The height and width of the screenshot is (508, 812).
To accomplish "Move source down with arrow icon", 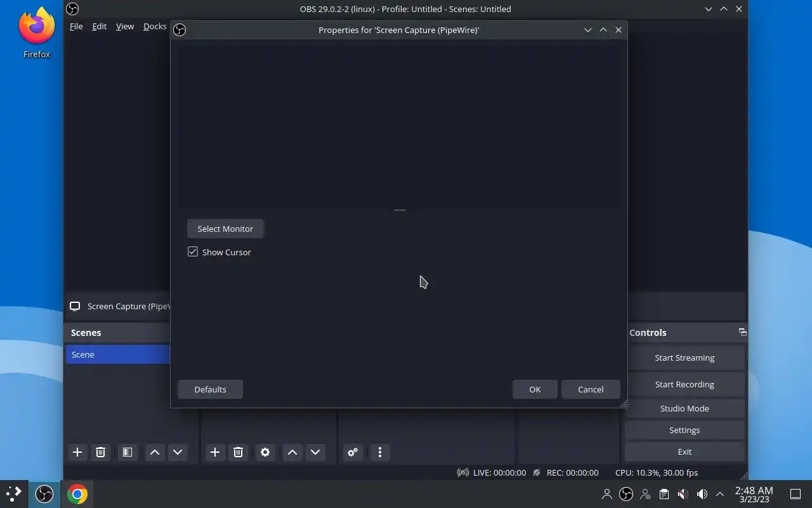I will [315, 452].
